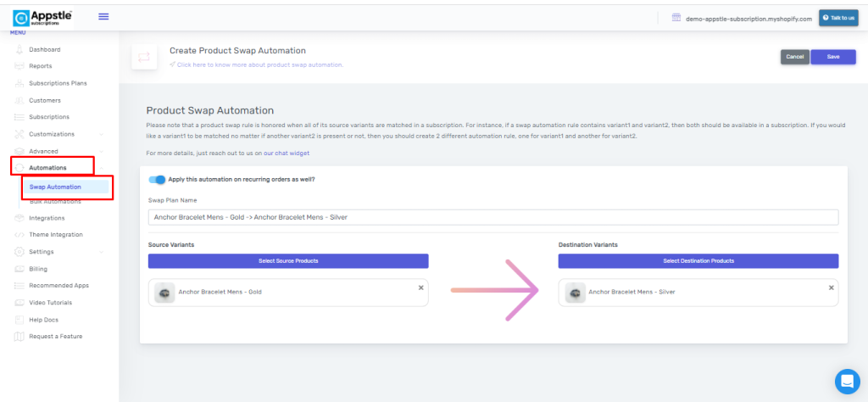
Task: Open the Customers page
Action: tap(45, 101)
